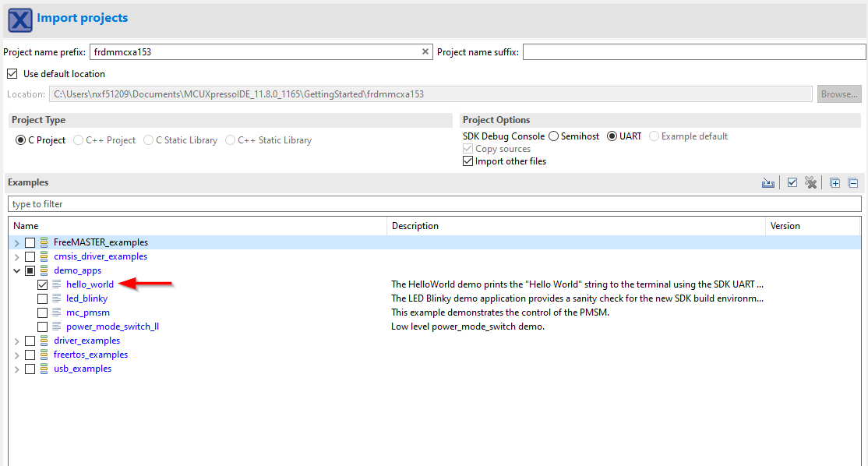Click the deselect all examples X icon
Viewport: 868px width, 466px height.
(x=811, y=183)
